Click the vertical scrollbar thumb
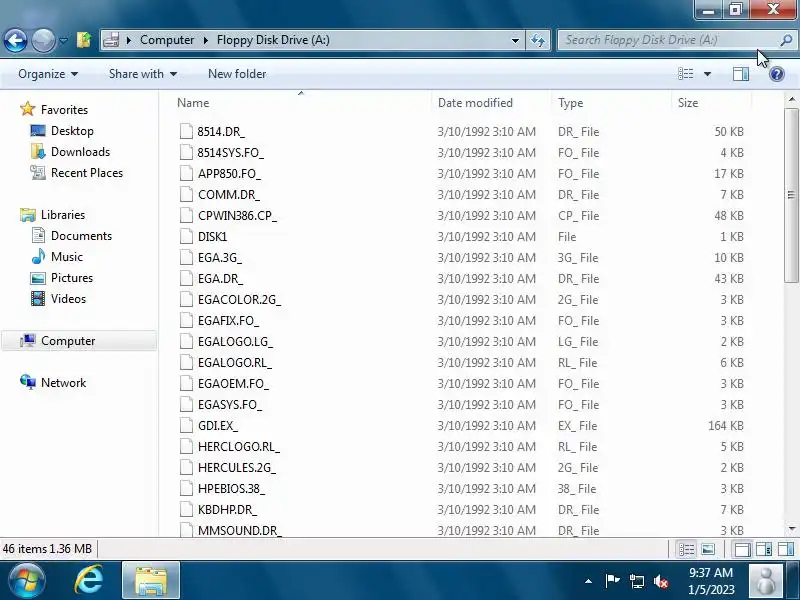This screenshot has width=800, height=600. pos(791,195)
